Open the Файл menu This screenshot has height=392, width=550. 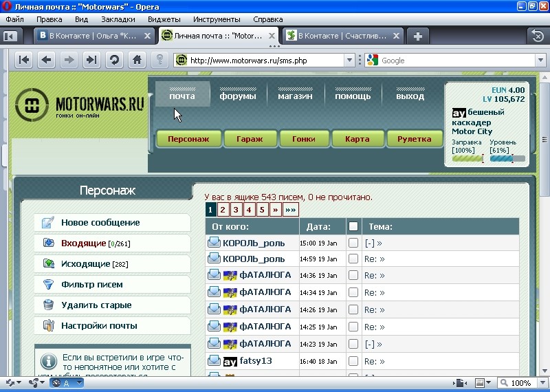14,19
